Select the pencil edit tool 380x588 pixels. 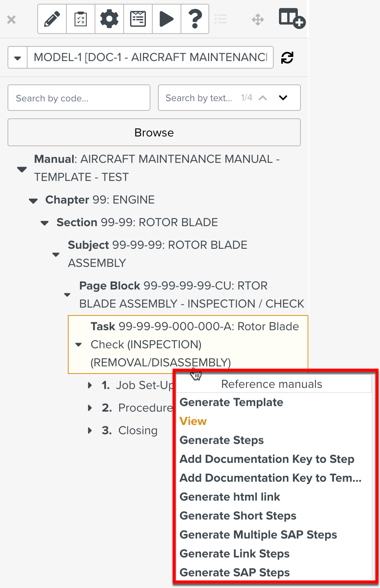(52, 19)
